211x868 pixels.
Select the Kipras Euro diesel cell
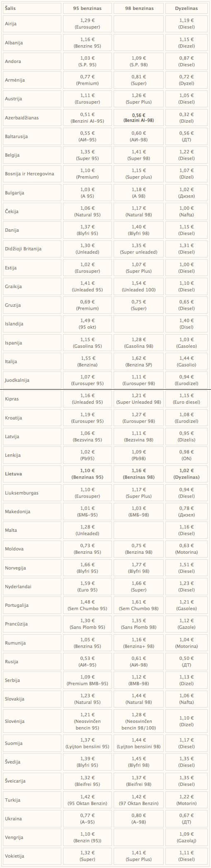187,399
